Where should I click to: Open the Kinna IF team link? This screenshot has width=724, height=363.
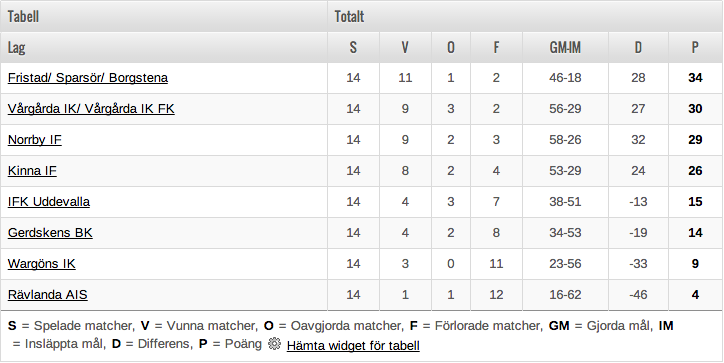pyautogui.click(x=32, y=170)
